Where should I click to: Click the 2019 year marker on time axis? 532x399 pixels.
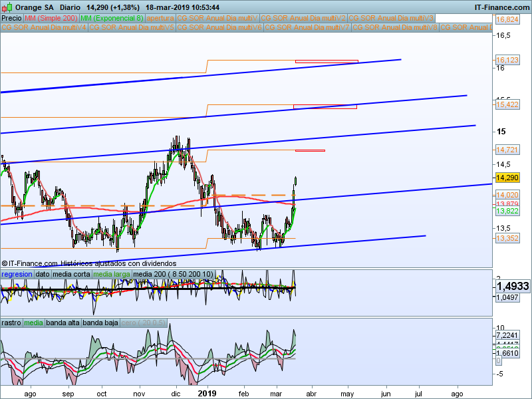[207, 394]
